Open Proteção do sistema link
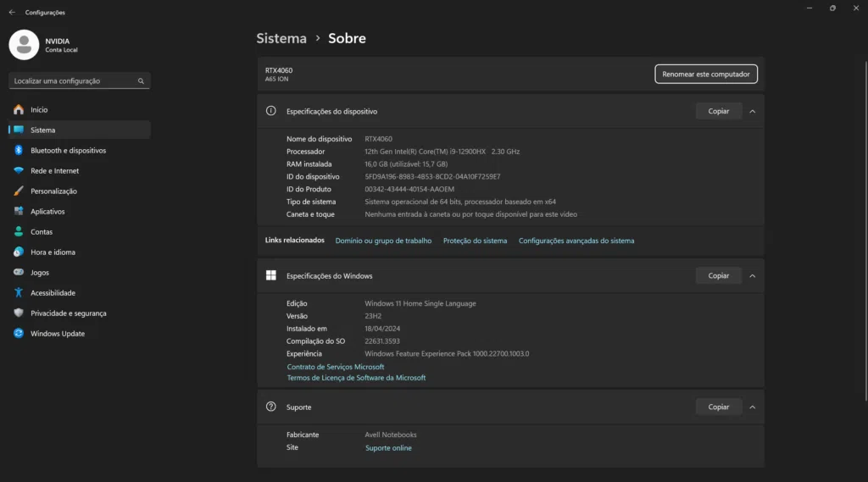Viewport: 868px width, 482px height. coord(475,241)
